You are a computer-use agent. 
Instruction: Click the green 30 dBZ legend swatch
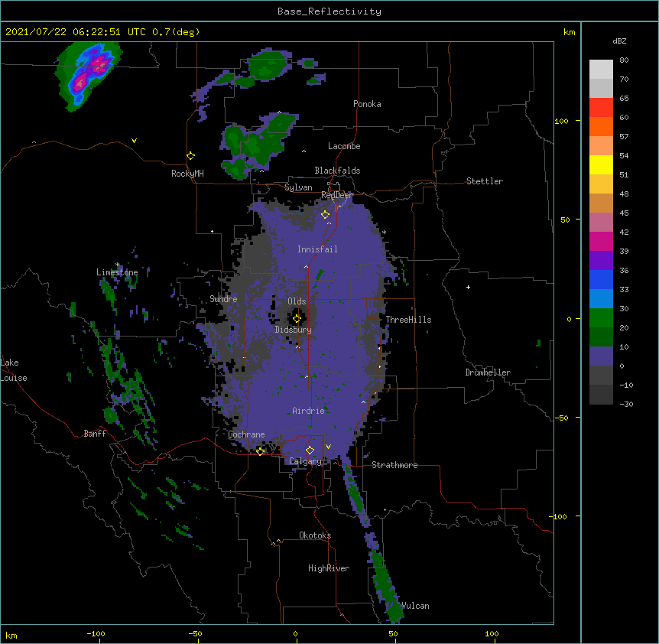[601, 318]
